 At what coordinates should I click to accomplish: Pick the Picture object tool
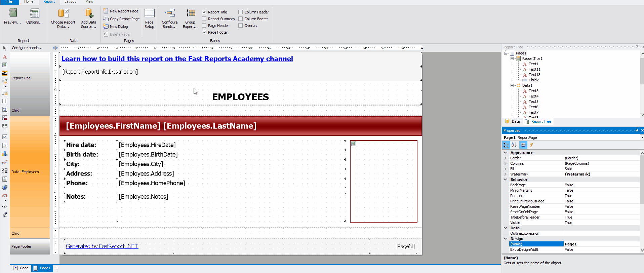[x=5, y=65]
